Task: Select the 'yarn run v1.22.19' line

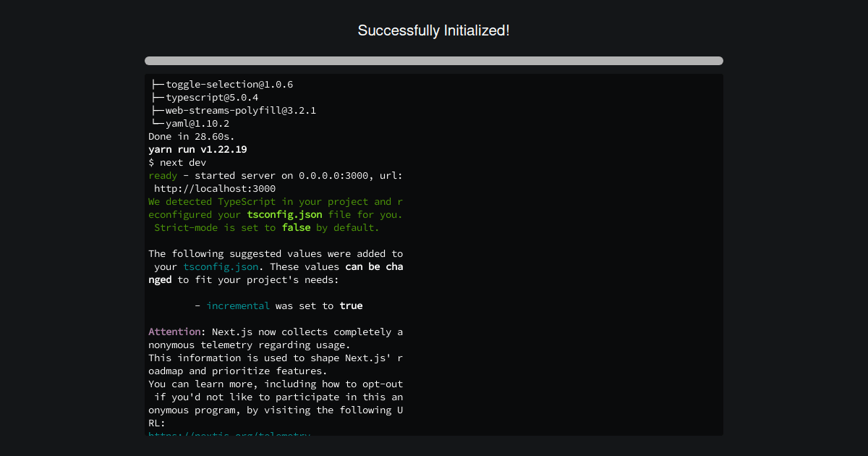Action: coord(197,149)
